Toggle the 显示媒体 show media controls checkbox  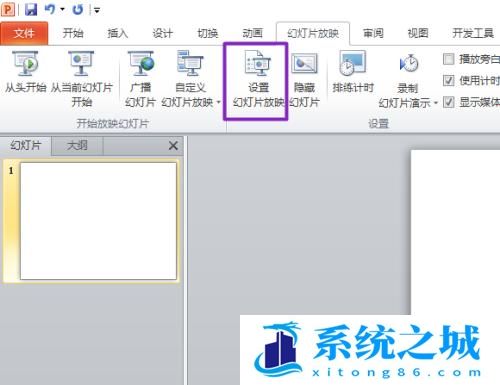[449, 102]
